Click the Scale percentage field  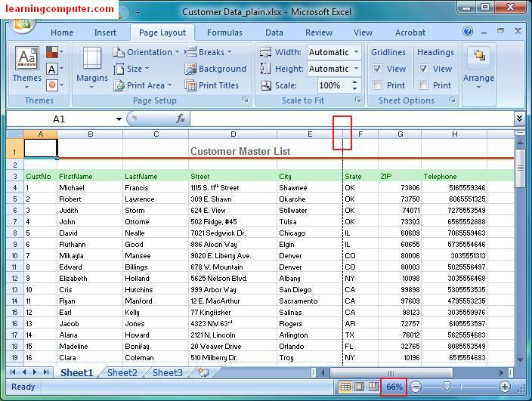[x=334, y=85]
